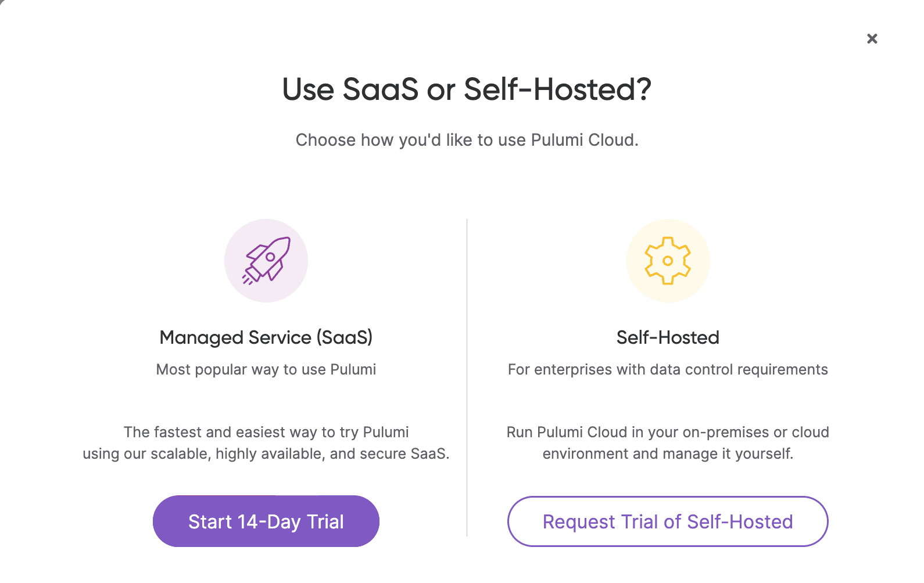
Task: Click the purple rocket icon
Action: (x=266, y=261)
